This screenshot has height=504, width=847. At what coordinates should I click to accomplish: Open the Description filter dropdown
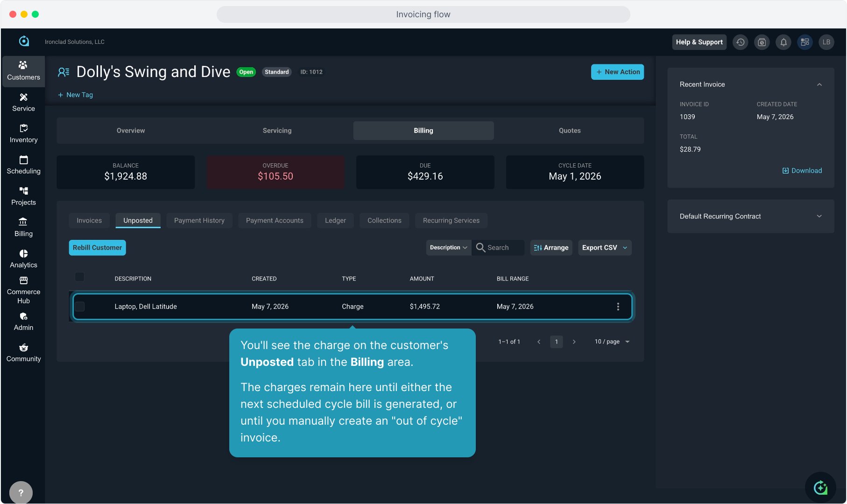click(448, 247)
